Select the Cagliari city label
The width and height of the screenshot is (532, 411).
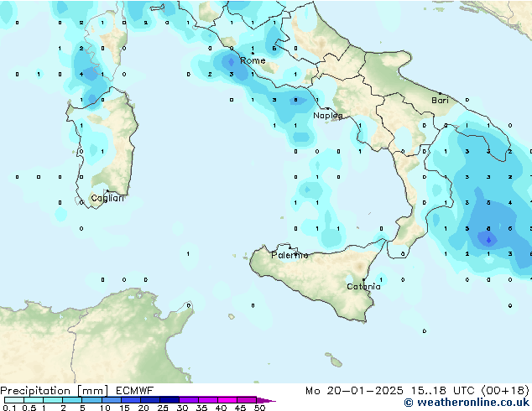coord(107,198)
